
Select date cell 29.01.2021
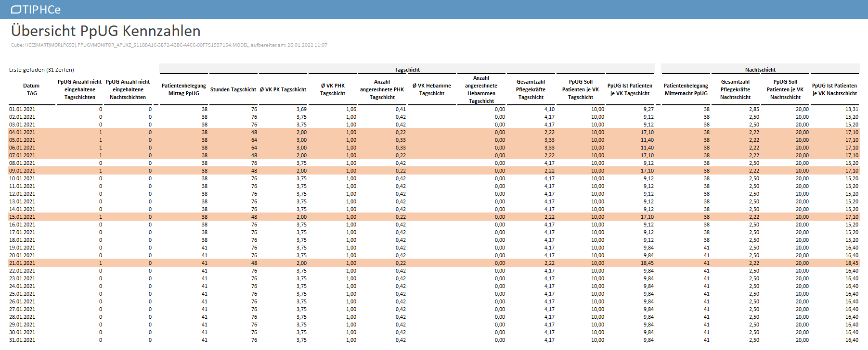(22, 325)
